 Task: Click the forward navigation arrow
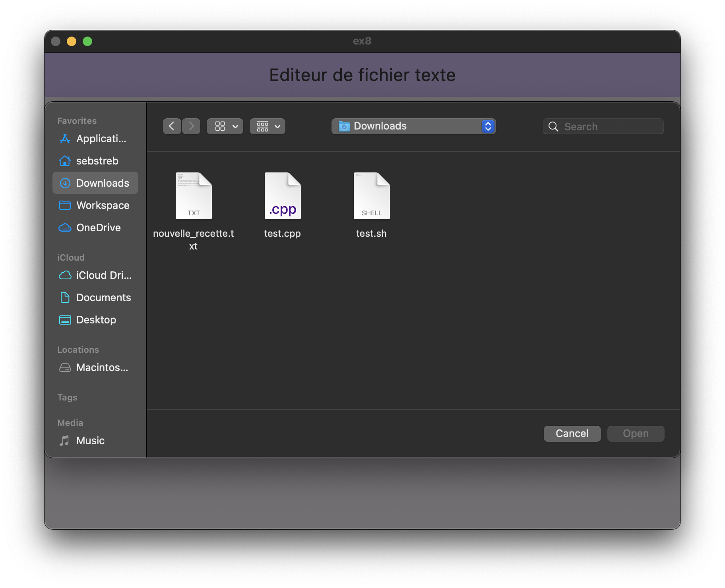pos(191,126)
